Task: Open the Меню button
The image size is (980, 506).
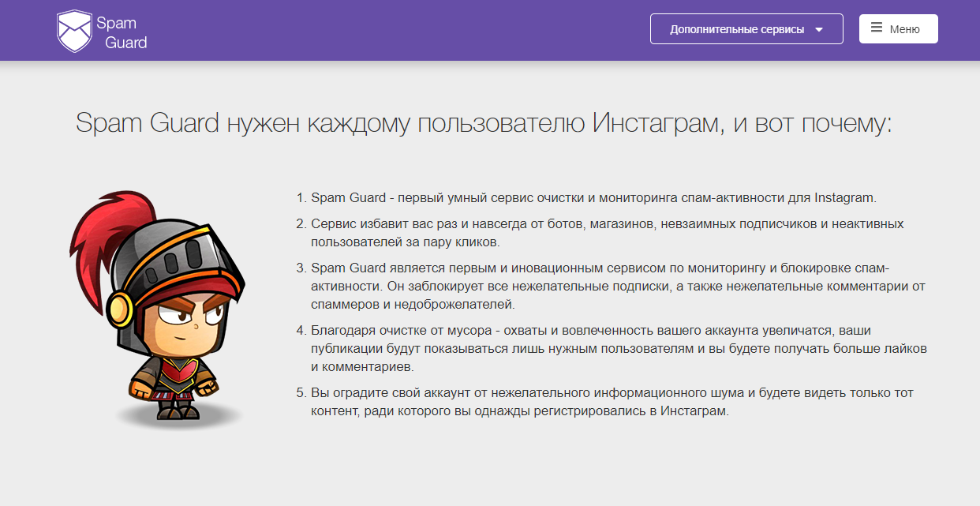Action: pyautogui.click(x=898, y=29)
